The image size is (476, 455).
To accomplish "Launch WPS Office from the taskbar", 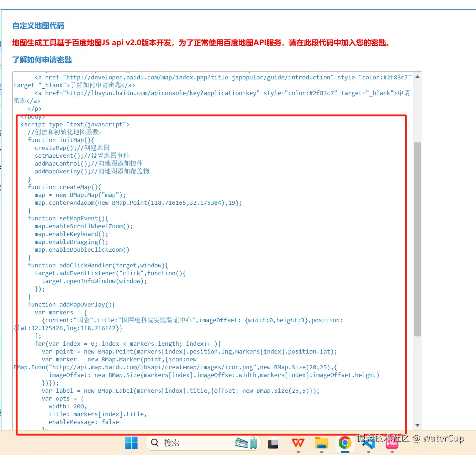I will [298, 443].
